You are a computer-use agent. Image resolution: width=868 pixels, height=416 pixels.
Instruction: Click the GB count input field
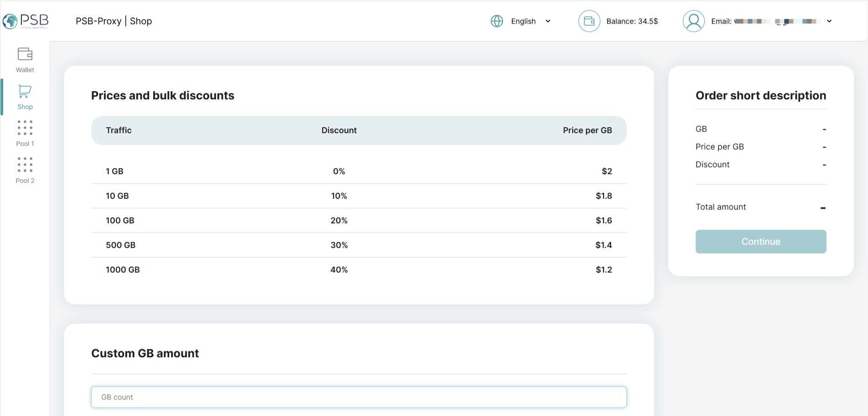[359, 397]
